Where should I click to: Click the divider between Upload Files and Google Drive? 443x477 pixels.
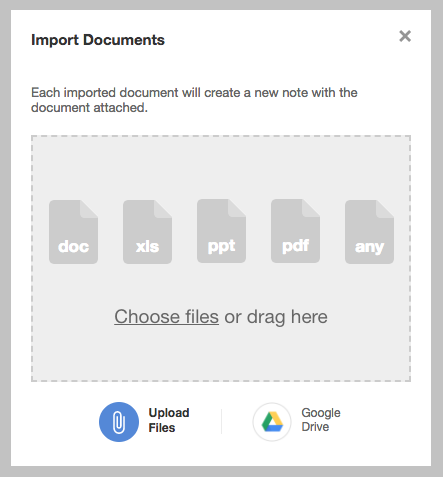tap(221, 422)
